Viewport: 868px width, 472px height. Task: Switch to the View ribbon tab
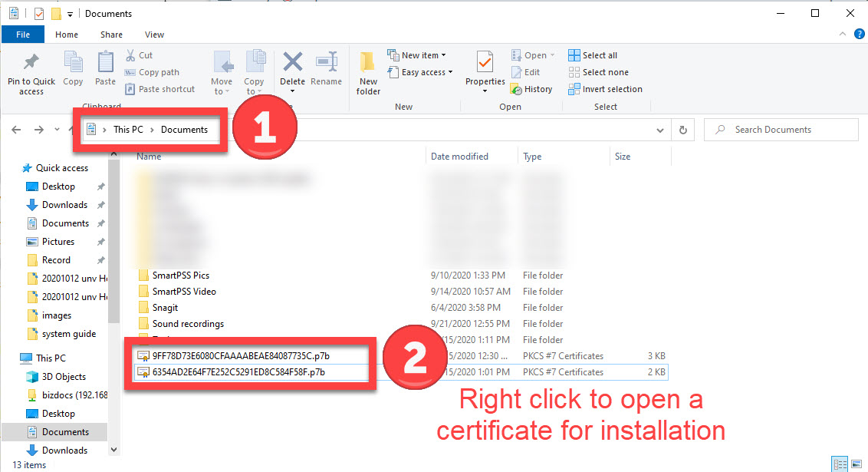(154, 35)
